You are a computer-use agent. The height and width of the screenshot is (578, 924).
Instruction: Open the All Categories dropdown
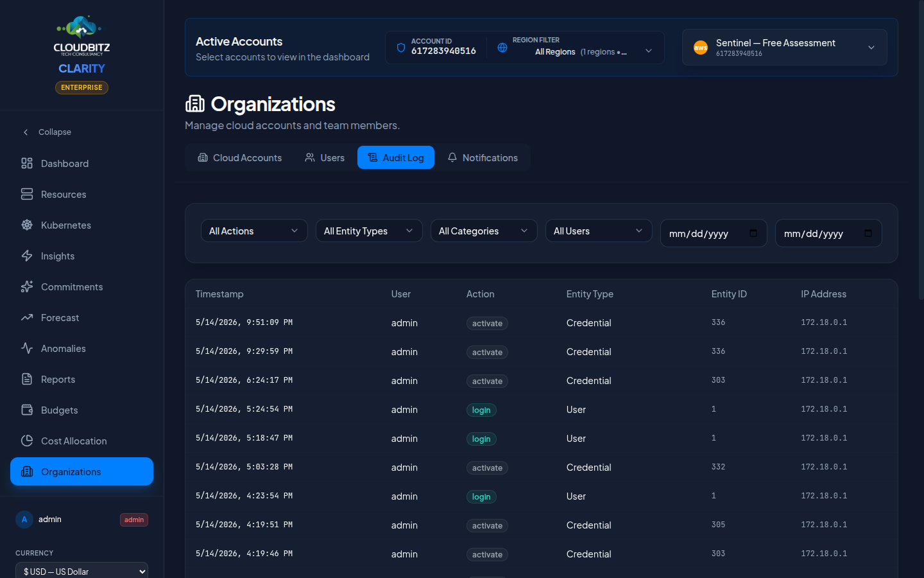[x=484, y=231]
